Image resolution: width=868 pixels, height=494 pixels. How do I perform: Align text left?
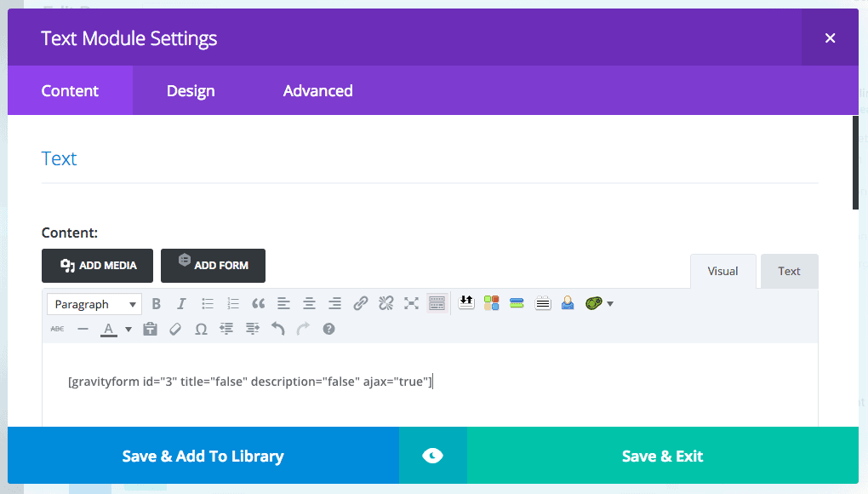click(x=283, y=303)
